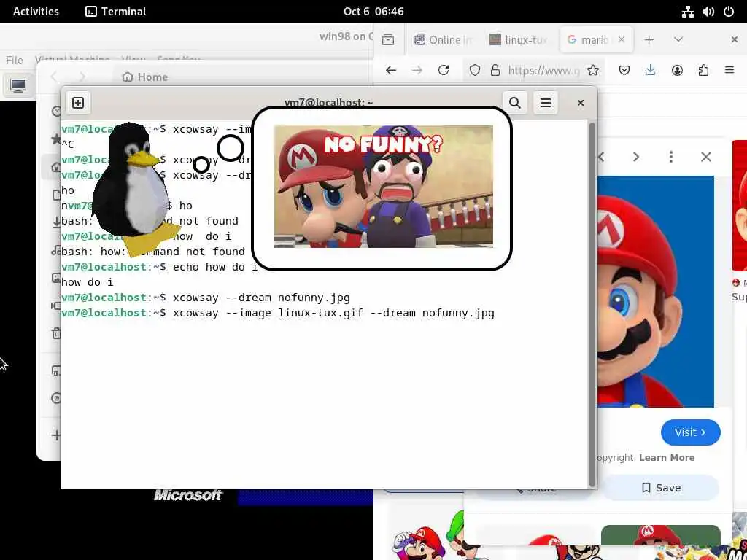Viewport: 747px width, 560px height.
Task: Click the Save to Pocket icon in Firefox
Action: [624, 71]
